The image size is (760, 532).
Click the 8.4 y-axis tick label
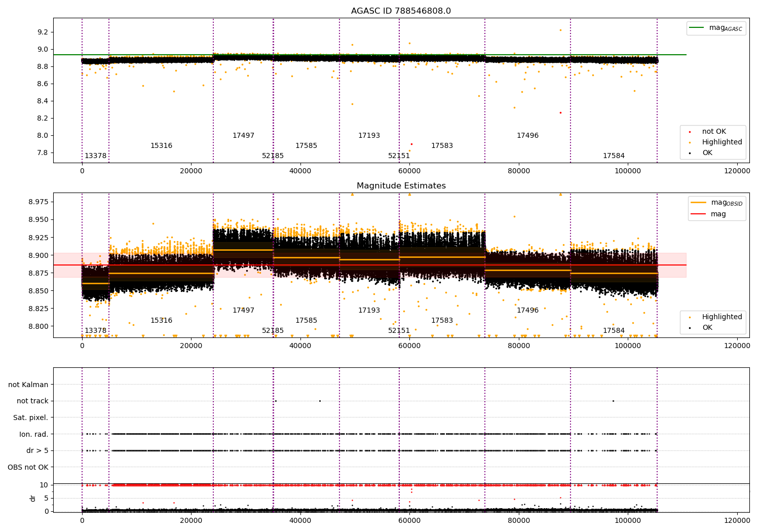tap(43, 101)
